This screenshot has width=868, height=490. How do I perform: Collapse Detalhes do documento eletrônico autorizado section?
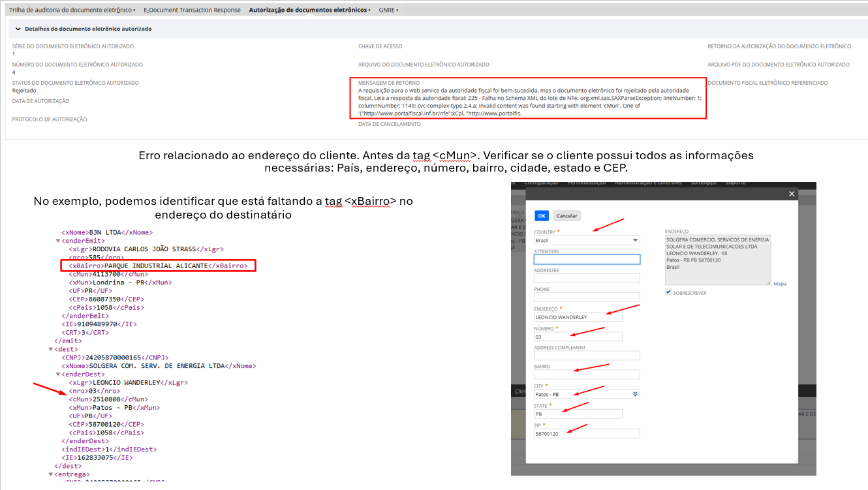pos(18,29)
